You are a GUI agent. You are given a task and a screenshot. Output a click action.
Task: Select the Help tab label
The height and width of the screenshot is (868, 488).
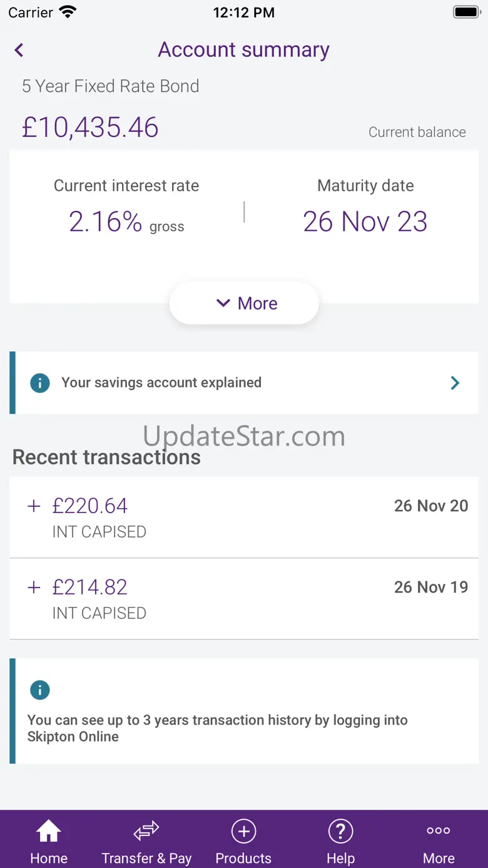[x=340, y=859]
